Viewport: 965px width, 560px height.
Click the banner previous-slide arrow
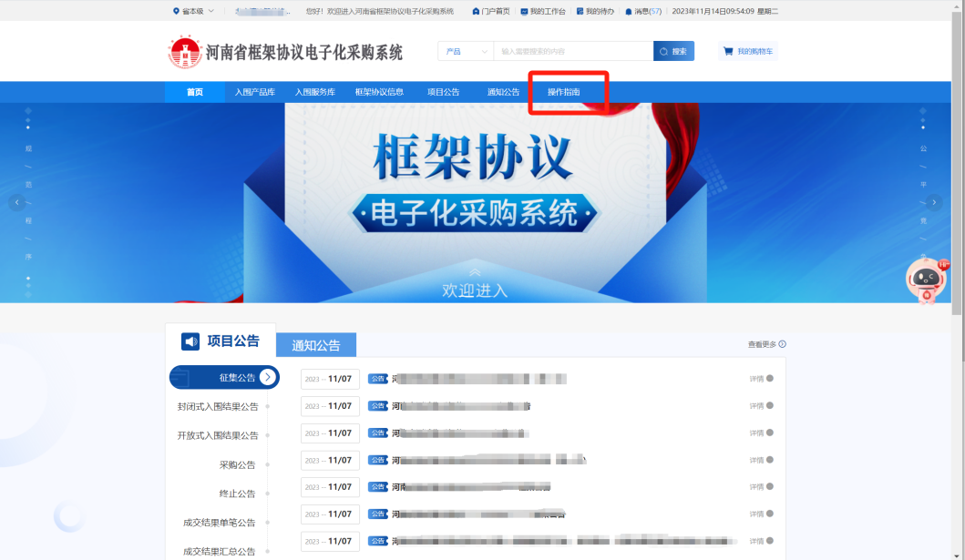(x=17, y=202)
